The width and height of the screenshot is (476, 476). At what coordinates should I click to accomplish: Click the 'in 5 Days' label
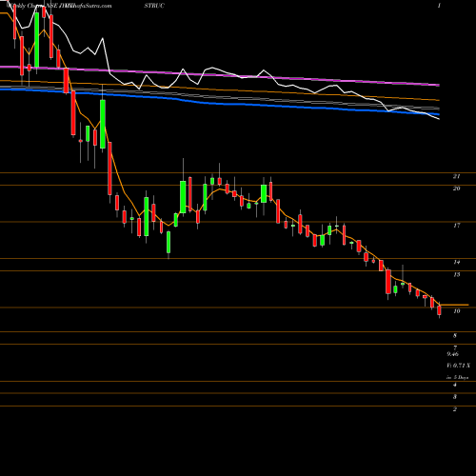[x=458, y=378]
